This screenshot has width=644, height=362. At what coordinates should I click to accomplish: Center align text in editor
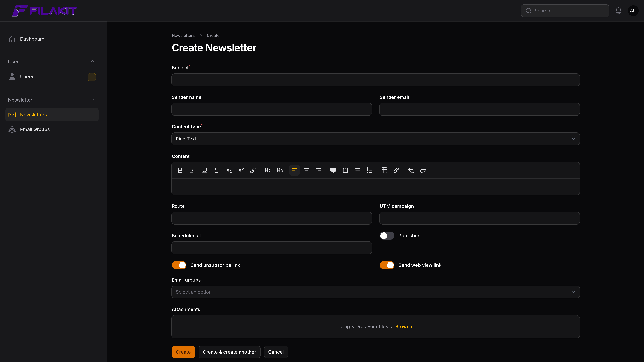pos(306,170)
